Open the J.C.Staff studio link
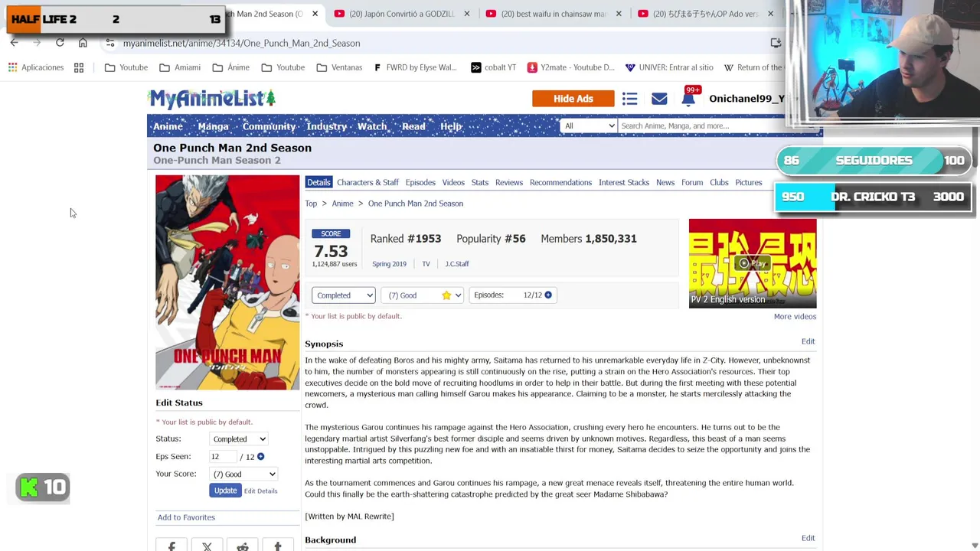The width and height of the screenshot is (980, 551). pyautogui.click(x=457, y=264)
